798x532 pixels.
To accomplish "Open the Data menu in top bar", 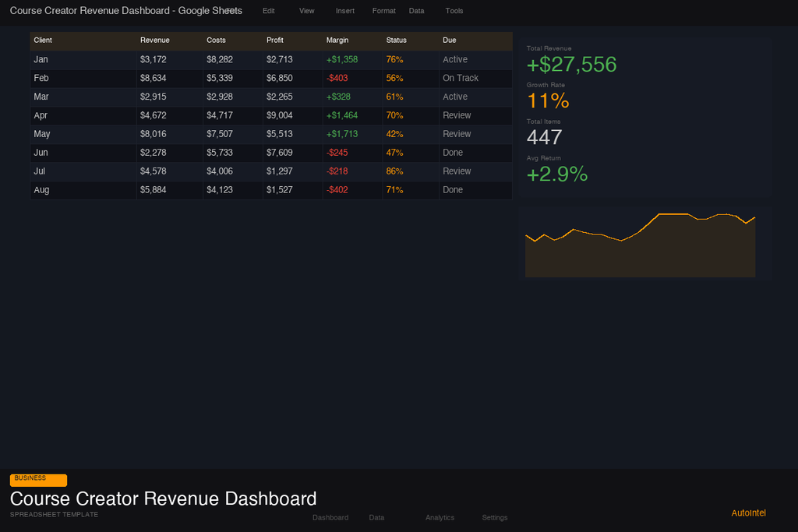I will (416, 11).
